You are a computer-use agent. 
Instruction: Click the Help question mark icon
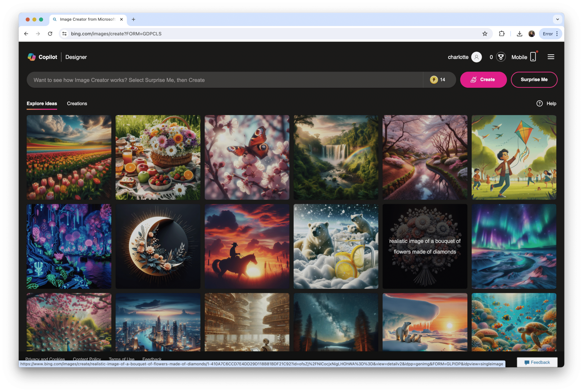(x=540, y=104)
